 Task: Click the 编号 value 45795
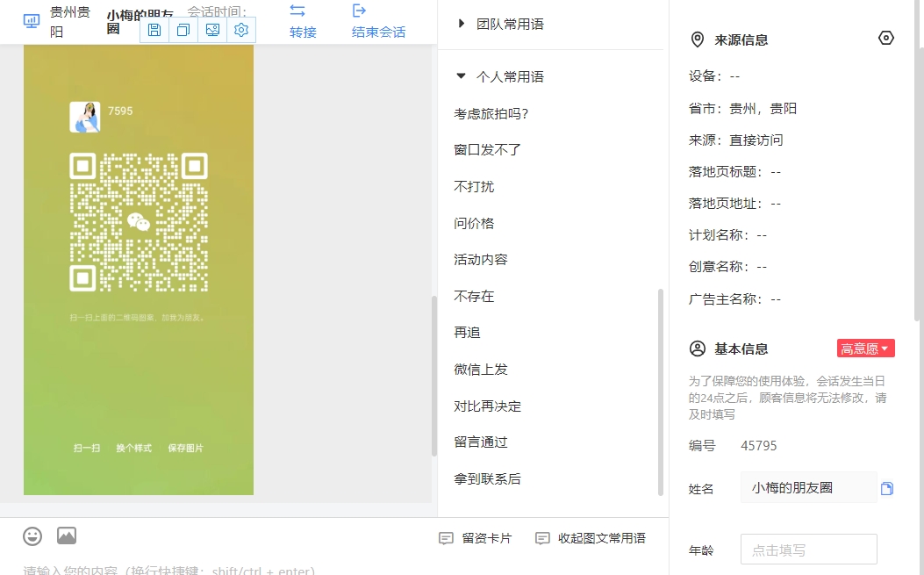click(758, 446)
